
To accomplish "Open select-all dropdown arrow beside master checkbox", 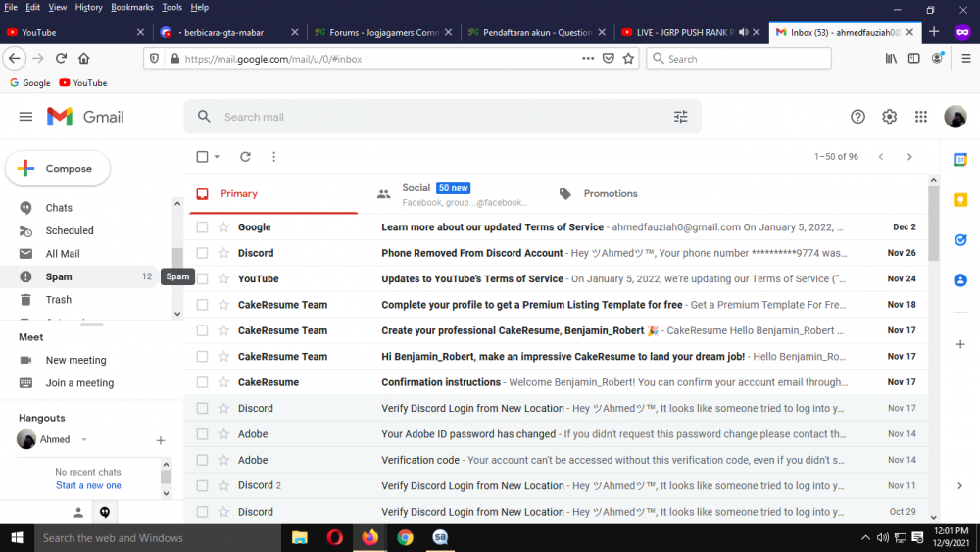I will tap(217, 156).
